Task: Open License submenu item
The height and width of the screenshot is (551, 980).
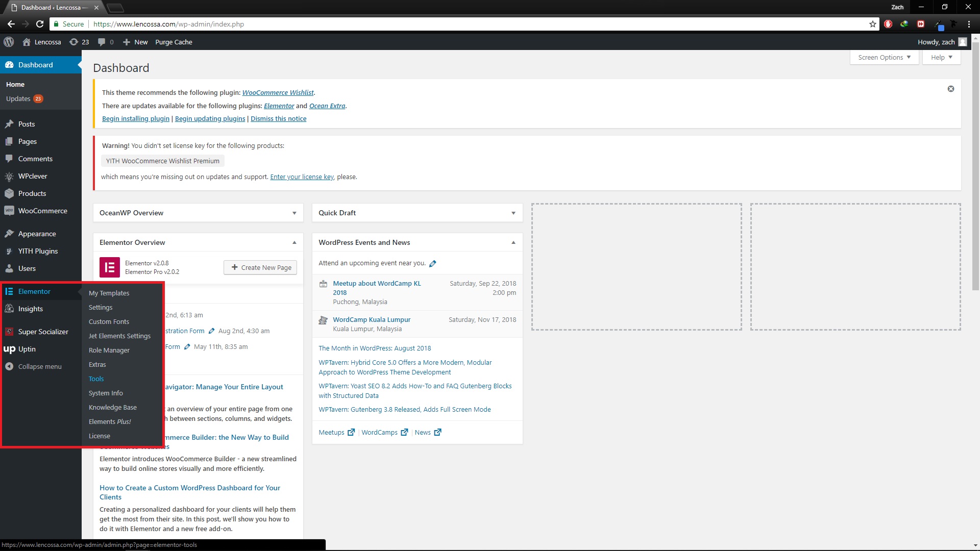Action: [100, 436]
